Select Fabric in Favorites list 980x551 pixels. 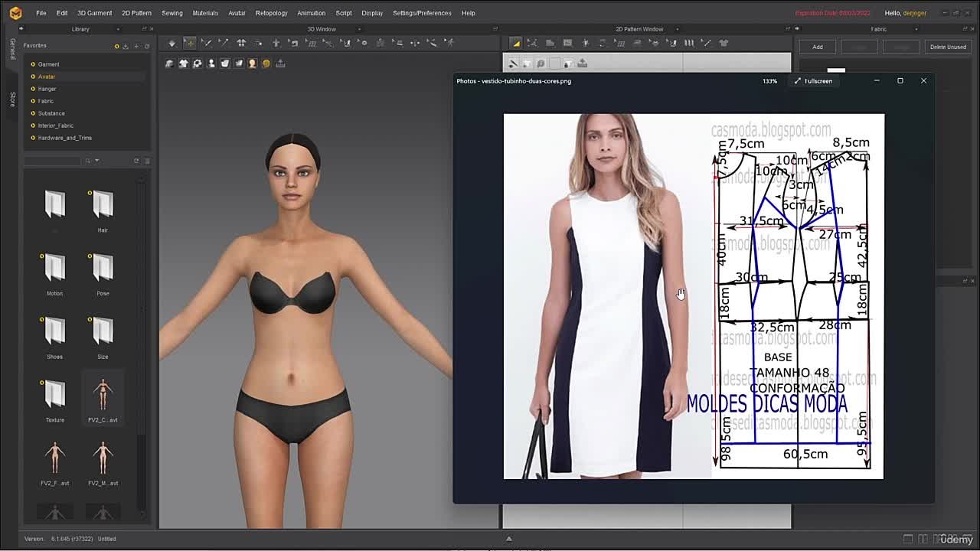(x=46, y=101)
